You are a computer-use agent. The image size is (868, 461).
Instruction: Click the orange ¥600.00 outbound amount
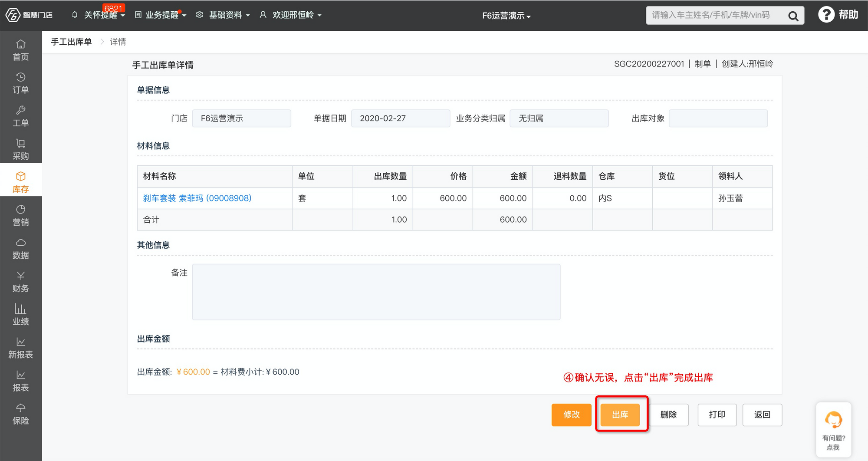pos(193,372)
